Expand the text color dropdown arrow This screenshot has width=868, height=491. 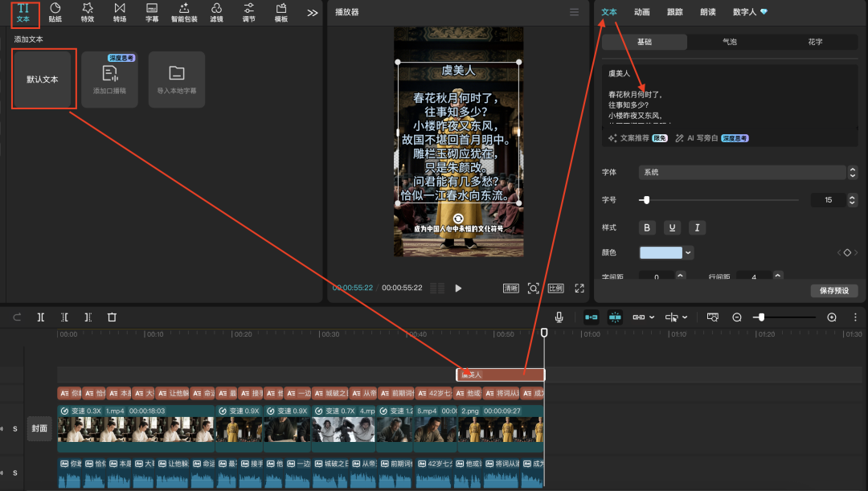pos(689,252)
